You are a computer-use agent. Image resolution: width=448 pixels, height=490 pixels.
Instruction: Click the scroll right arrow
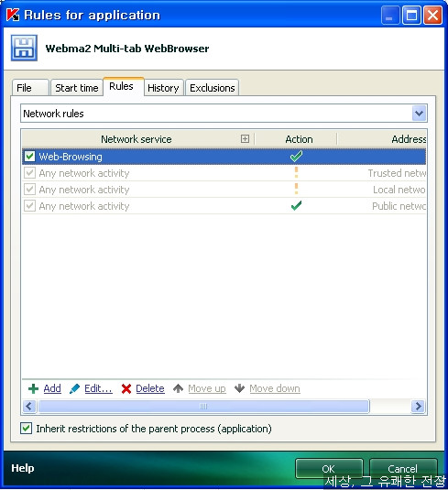419,407
